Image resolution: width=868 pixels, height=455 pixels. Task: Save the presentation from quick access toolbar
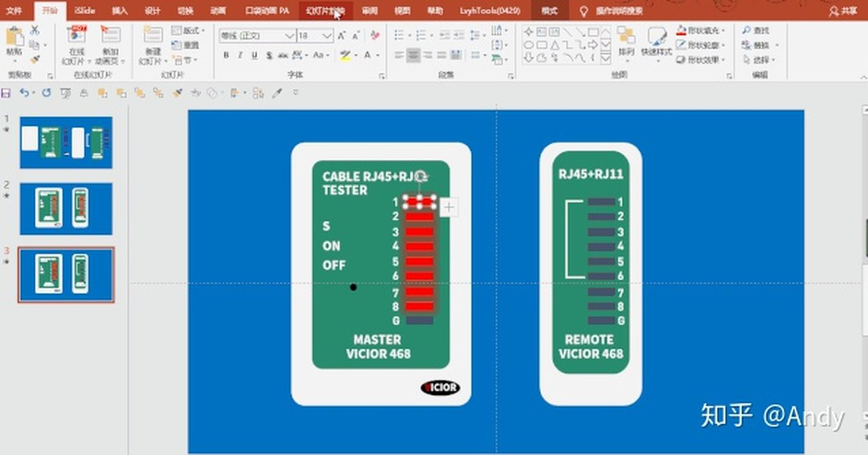point(7,93)
